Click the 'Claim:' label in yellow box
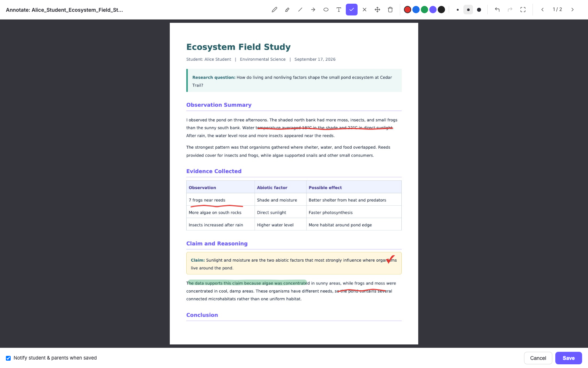The image size is (588, 368). click(198, 260)
